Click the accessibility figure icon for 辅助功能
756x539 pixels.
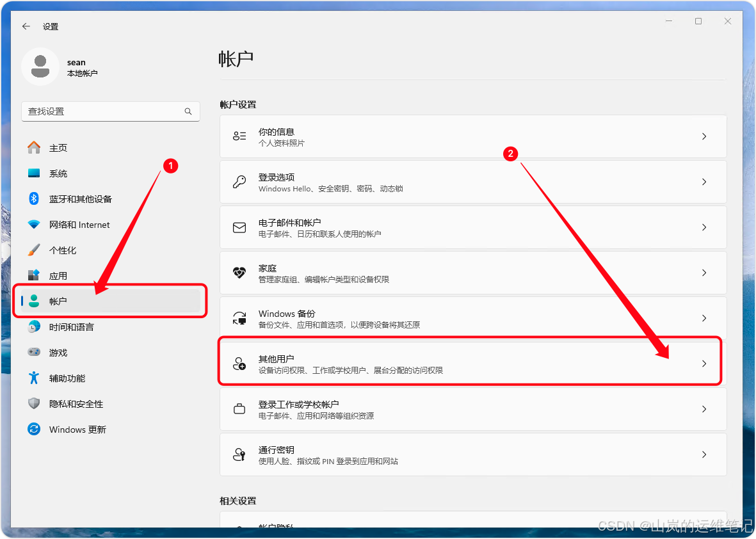coord(34,378)
